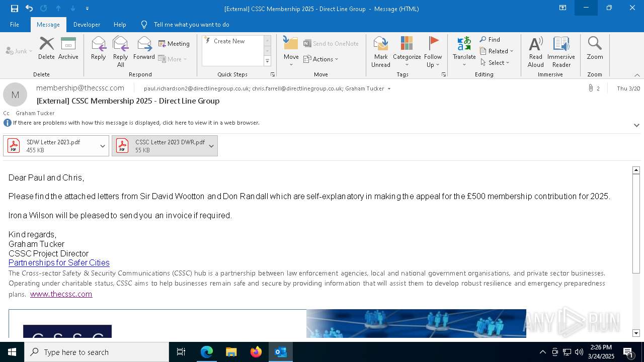The width and height of the screenshot is (644, 362).
Task: Open CSSC Letter 2023 DWR.pdf attachment
Action: [x=159, y=146]
